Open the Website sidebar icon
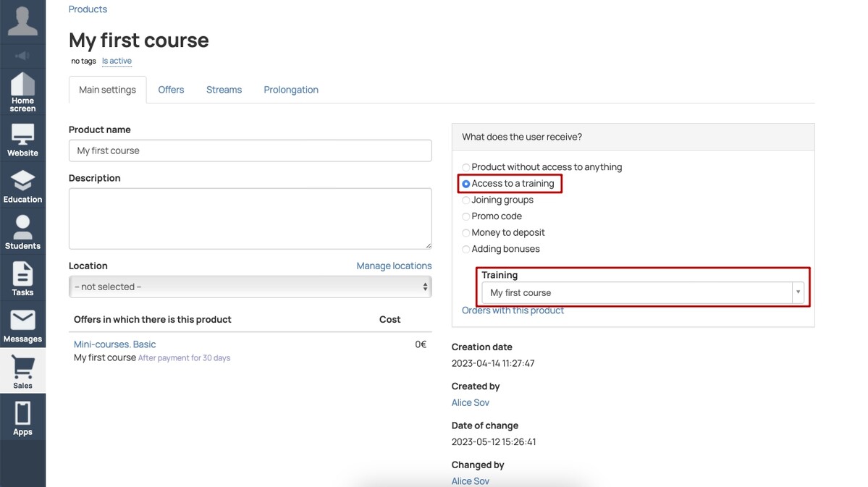The height and width of the screenshot is (487, 868). coord(22,140)
